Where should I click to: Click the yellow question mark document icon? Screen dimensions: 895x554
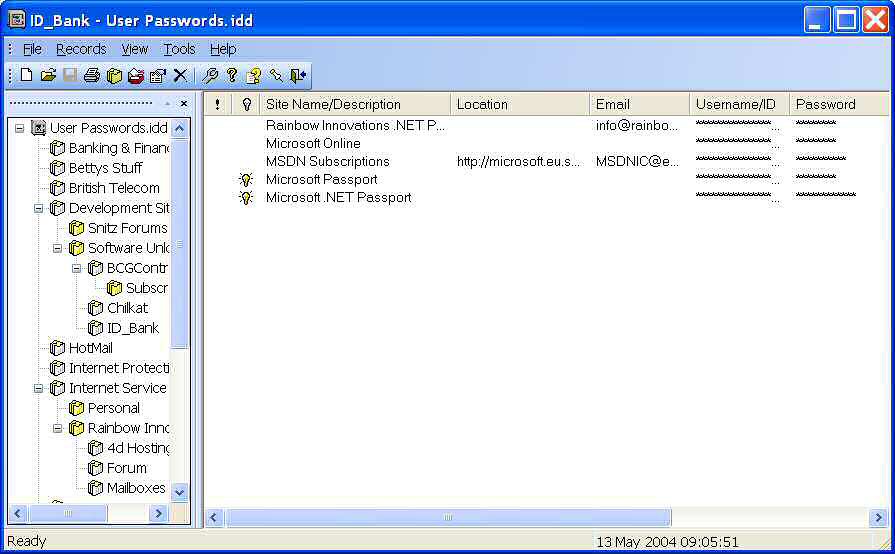253,75
